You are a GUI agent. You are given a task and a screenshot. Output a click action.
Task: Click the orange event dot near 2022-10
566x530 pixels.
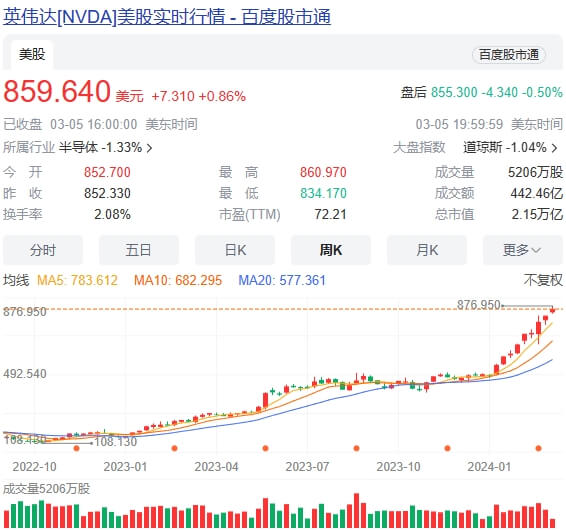click(x=76, y=448)
